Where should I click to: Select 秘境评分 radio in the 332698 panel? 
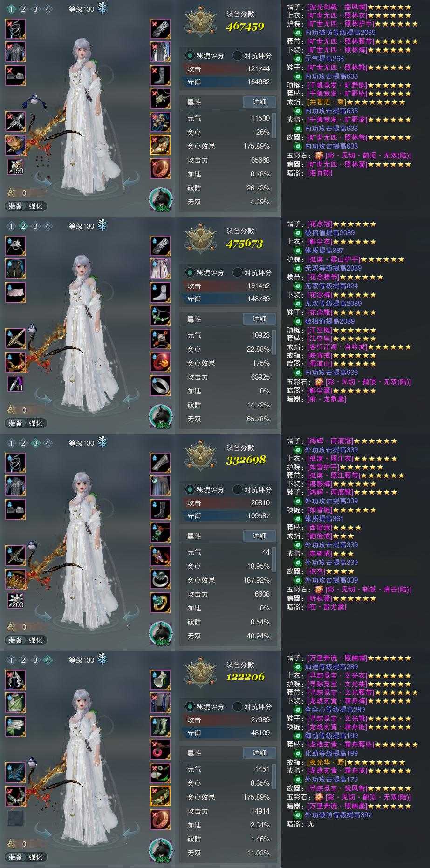pyautogui.click(x=205, y=489)
